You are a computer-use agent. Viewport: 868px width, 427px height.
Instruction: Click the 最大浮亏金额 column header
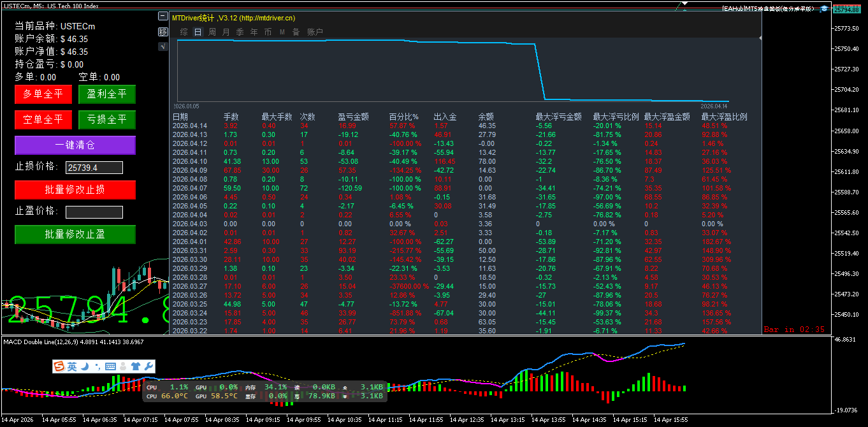pyautogui.click(x=559, y=117)
